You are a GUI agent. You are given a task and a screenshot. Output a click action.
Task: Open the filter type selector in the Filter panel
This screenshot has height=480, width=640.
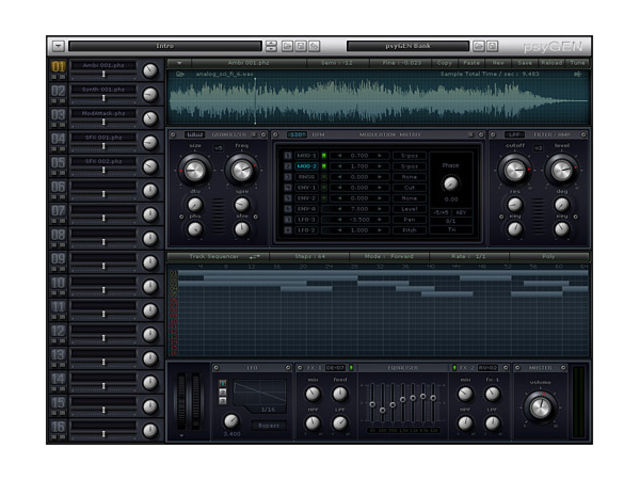(514, 134)
